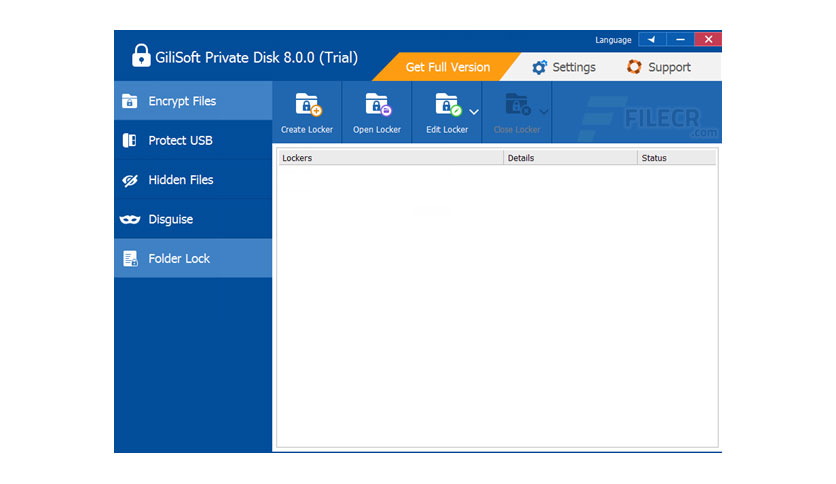Open the Protect USB section
The image size is (836, 484).
[x=193, y=140]
